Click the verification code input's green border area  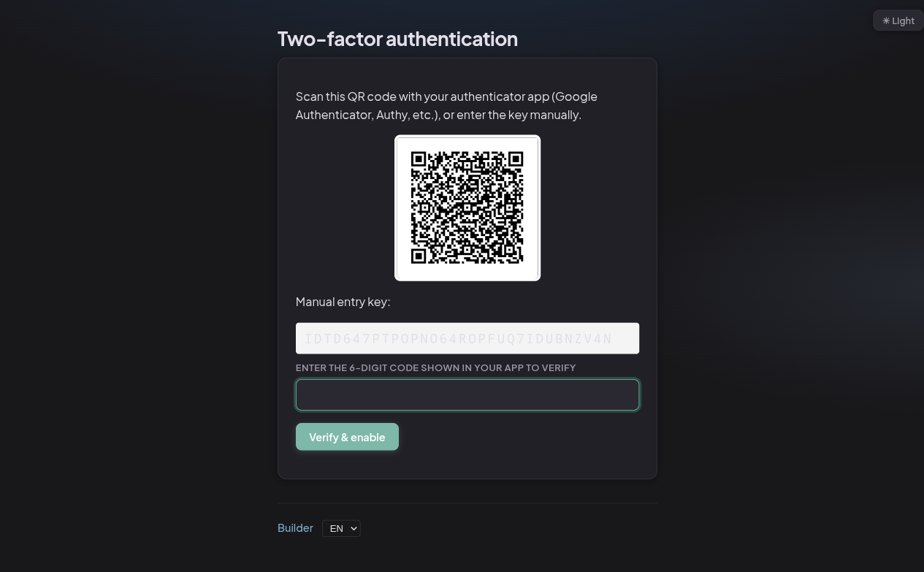point(467,379)
